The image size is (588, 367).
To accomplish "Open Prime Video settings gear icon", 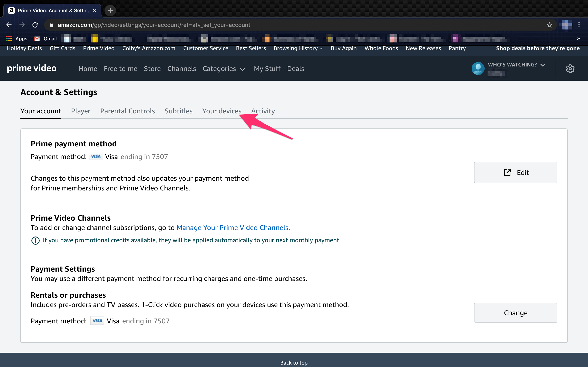I will tap(570, 69).
